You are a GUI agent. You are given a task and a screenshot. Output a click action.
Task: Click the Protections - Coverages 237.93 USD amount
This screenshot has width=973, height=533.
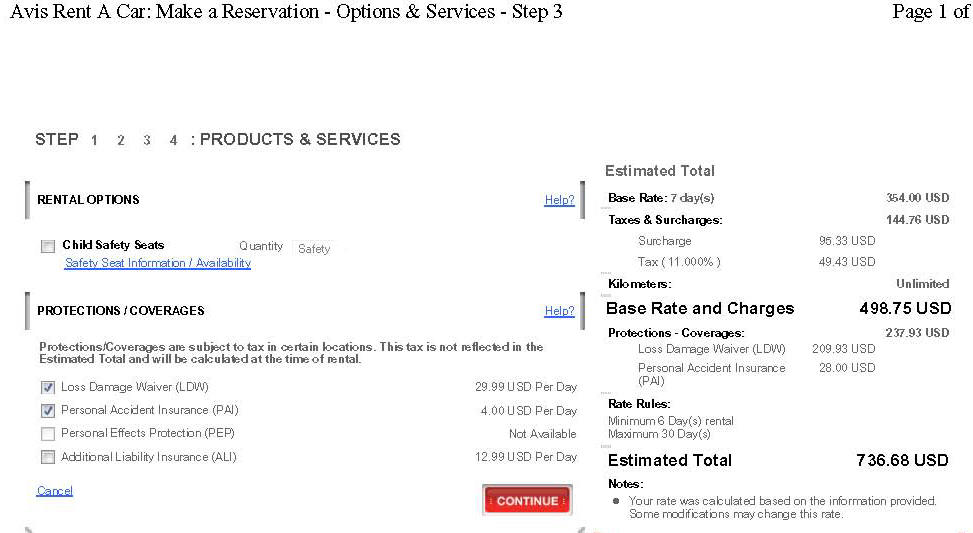(918, 333)
